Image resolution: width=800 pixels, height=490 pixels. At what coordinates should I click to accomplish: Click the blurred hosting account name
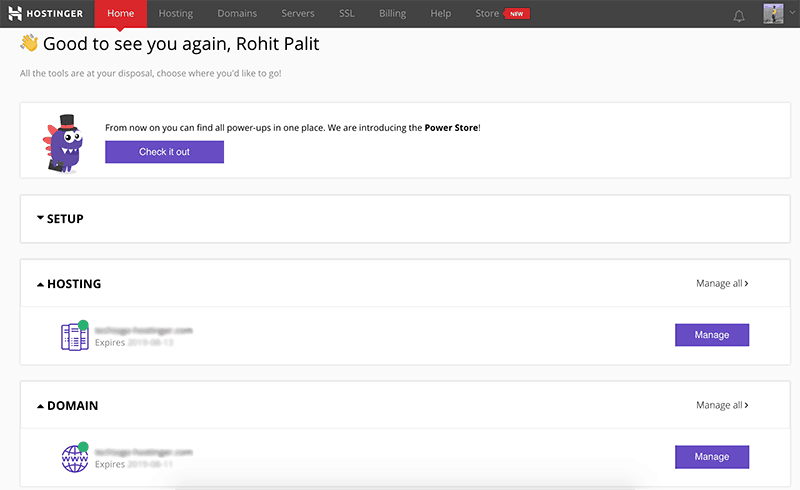pos(143,330)
